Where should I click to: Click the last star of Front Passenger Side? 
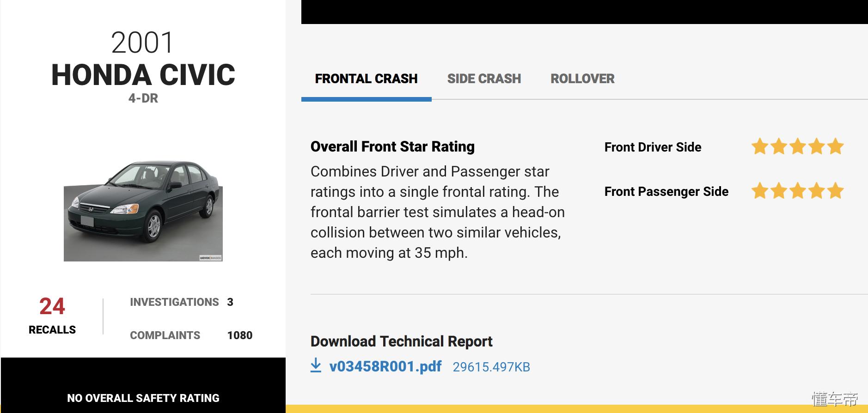[835, 191]
